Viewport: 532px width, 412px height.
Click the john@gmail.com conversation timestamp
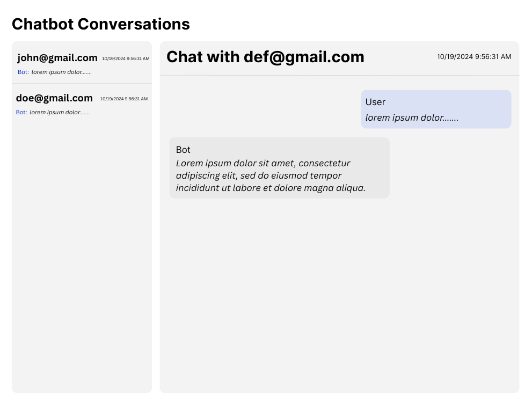coord(126,58)
